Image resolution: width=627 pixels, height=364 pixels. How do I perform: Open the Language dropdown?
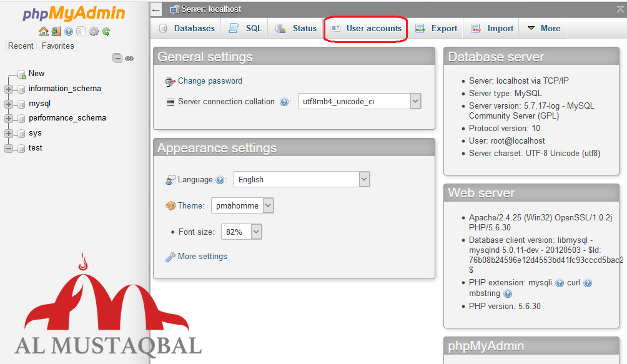tap(302, 179)
